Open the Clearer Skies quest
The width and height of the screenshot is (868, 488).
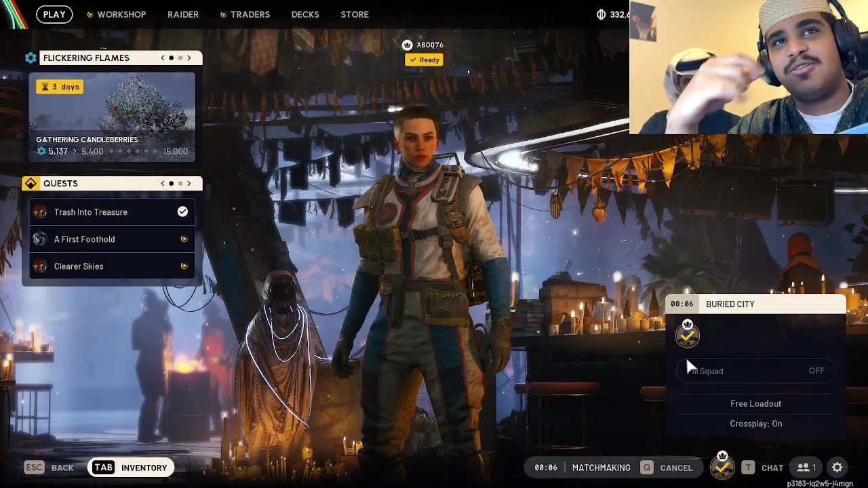coord(112,266)
